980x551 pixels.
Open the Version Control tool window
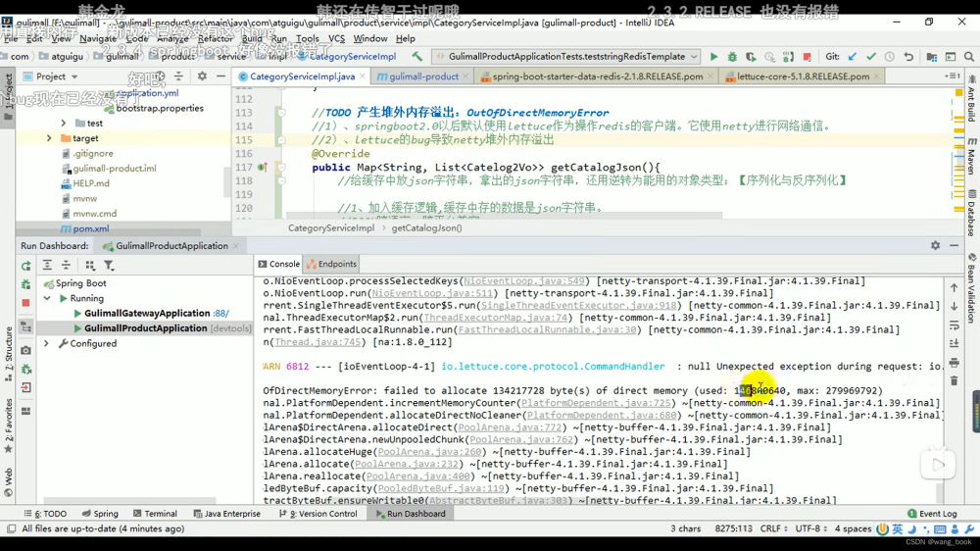pos(318,514)
